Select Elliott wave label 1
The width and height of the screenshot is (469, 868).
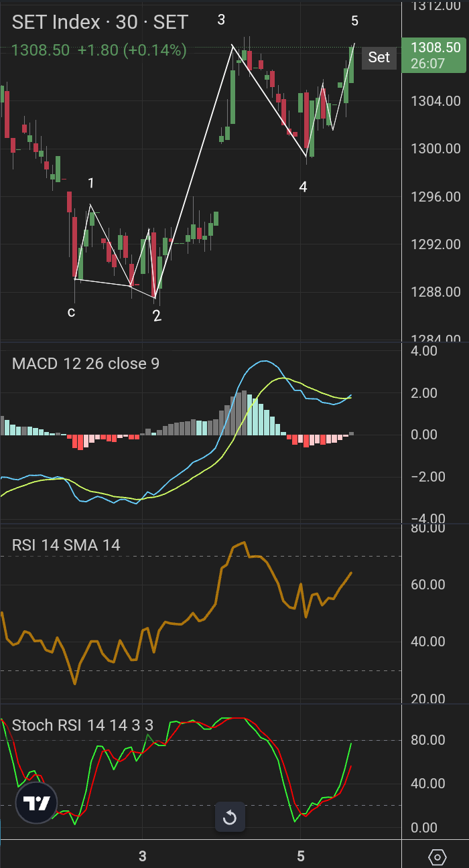91,184
